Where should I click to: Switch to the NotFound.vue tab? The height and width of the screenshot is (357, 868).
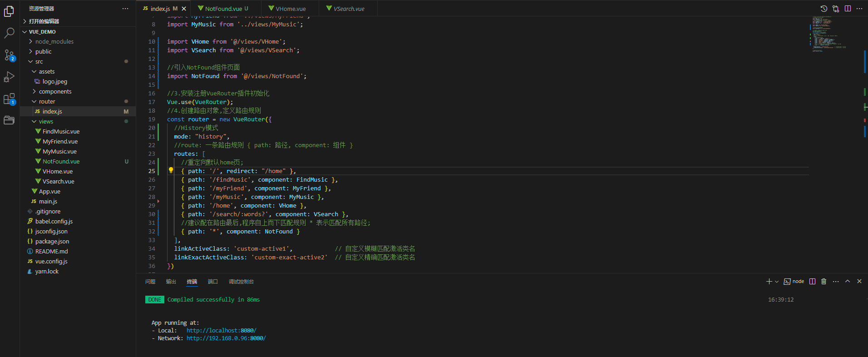click(x=226, y=9)
